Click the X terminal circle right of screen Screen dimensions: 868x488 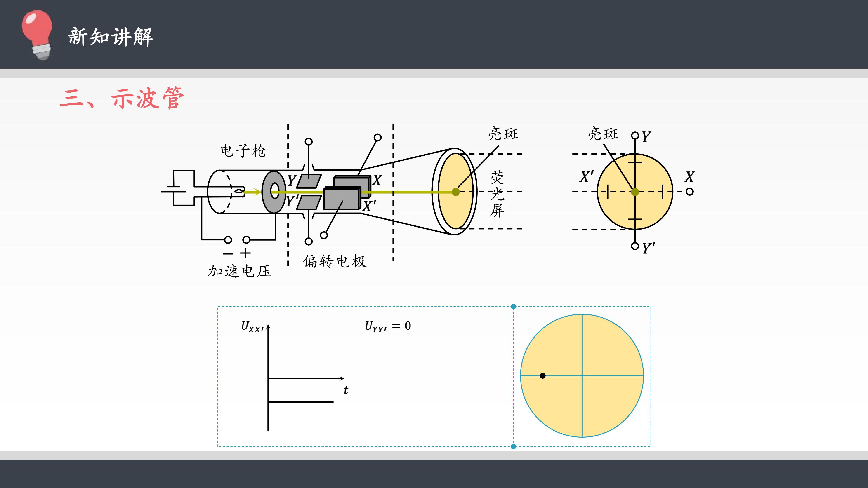pos(689,192)
